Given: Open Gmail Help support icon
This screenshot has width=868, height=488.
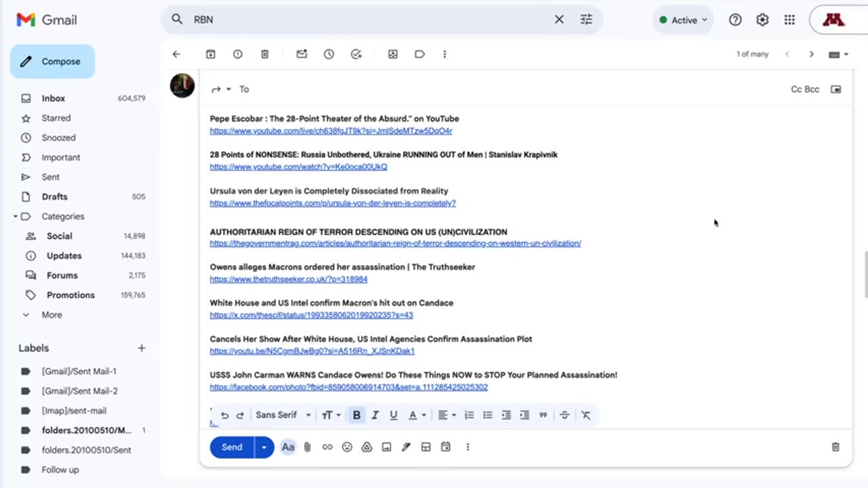Looking at the screenshot, I should [x=735, y=20].
